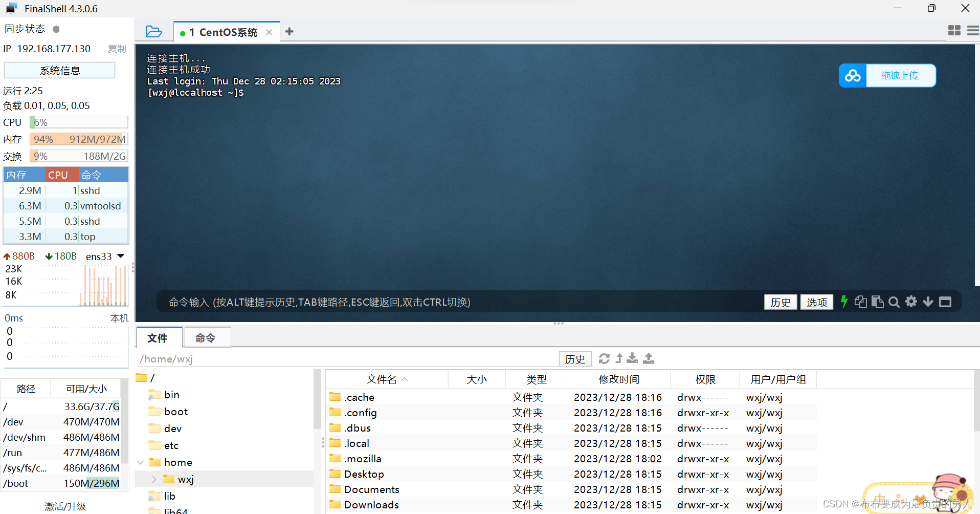
Task: Open terminal 选项 button
Action: point(817,302)
